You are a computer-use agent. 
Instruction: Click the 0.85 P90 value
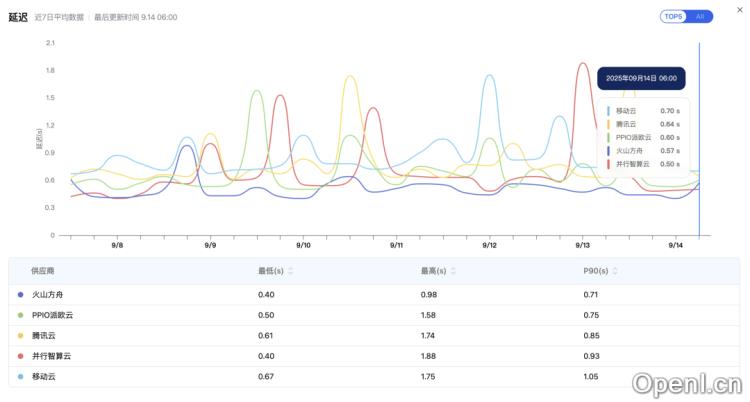click(591, 336)
